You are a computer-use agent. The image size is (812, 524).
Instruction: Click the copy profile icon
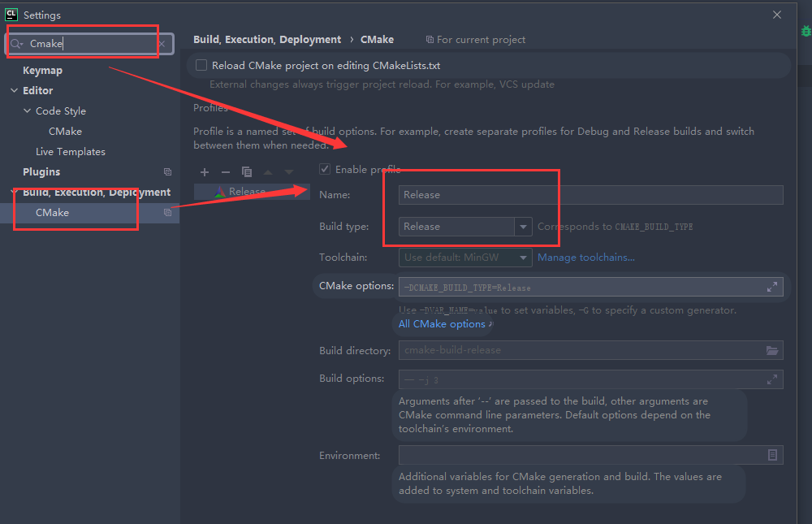pos(247,172)
